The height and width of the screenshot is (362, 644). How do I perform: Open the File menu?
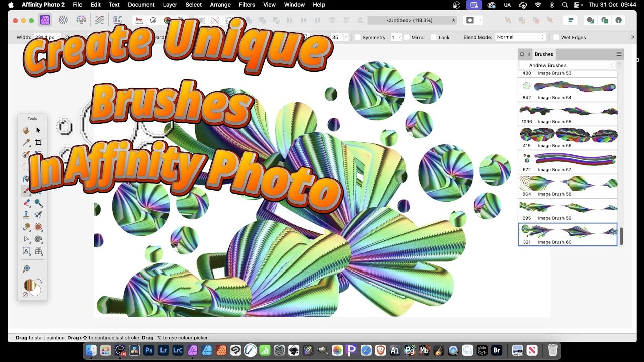(x=77, y=5)
